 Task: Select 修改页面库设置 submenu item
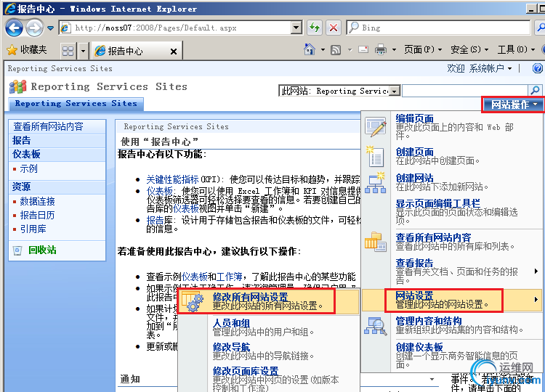pos(268,378)
